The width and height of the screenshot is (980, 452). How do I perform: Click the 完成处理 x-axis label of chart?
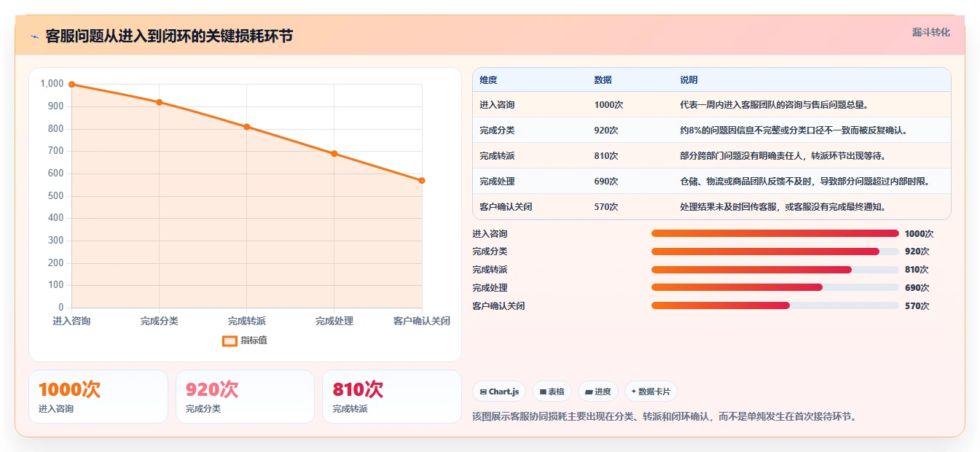(334, 321)
